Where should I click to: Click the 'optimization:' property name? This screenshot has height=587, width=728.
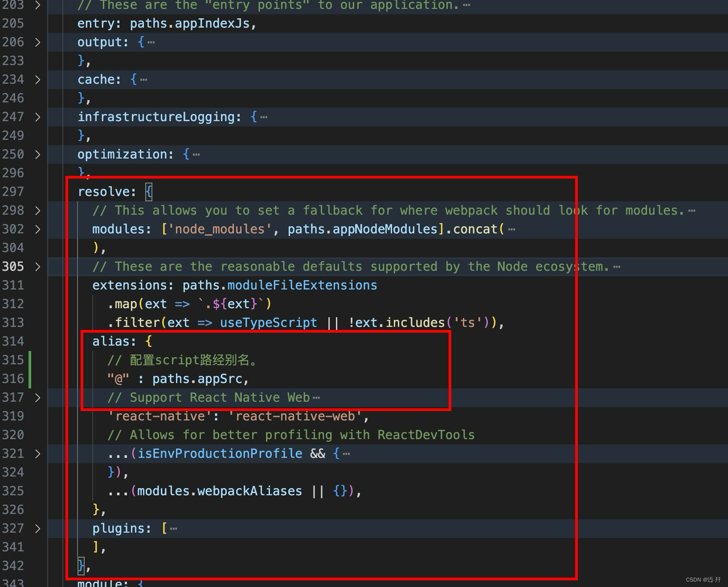pyautogui.click(x=126, y=155)
